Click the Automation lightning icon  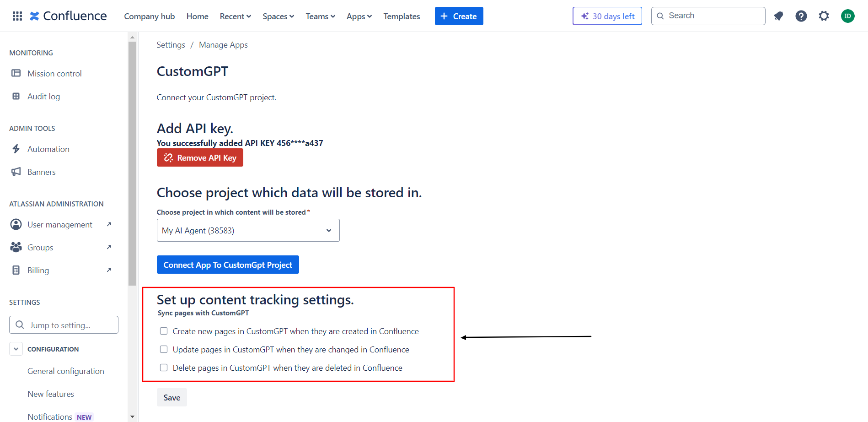point(16,149)
